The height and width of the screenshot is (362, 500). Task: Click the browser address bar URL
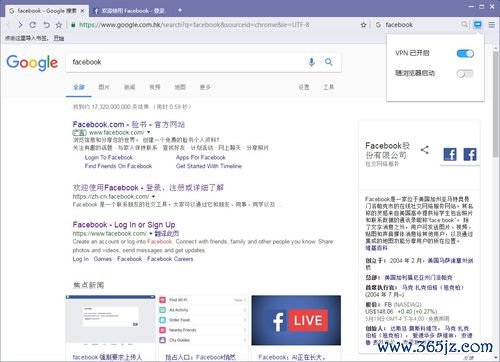[x=194, y=25]
